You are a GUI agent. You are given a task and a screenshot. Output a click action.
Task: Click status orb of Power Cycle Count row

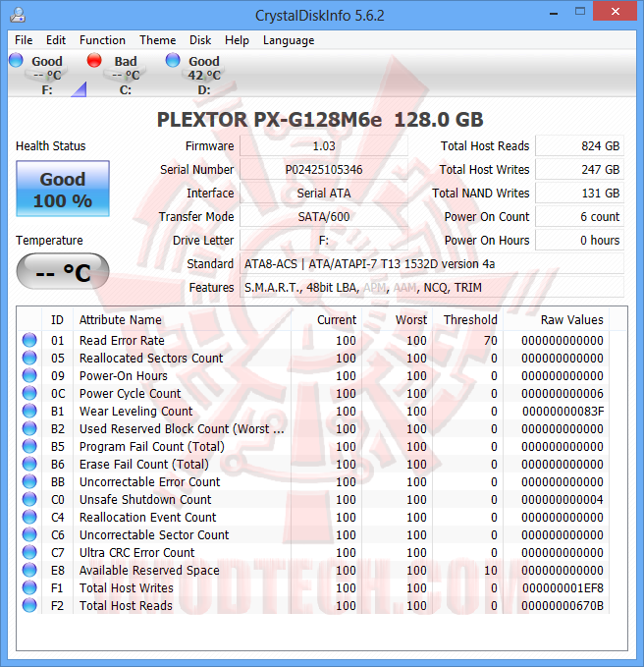click(x=29, y=394)
